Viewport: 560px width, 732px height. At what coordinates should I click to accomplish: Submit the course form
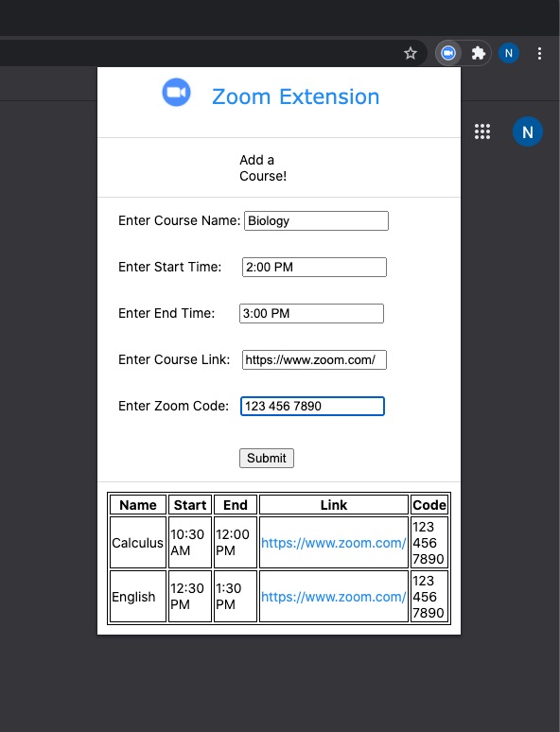[x=267, y=458]
